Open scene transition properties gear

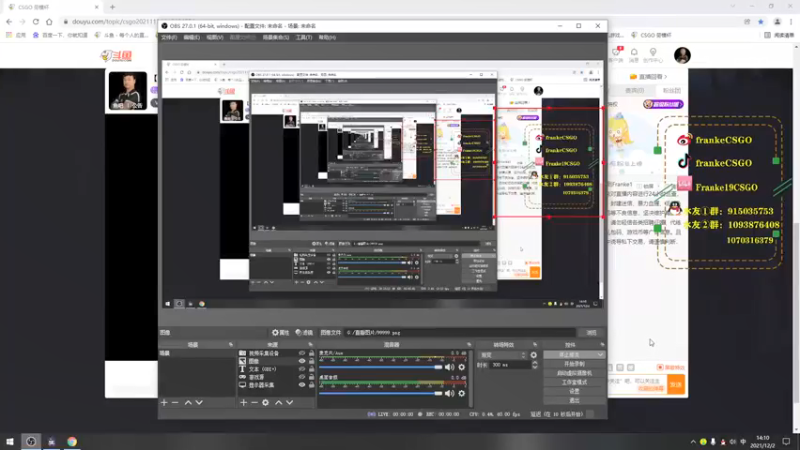534,355
